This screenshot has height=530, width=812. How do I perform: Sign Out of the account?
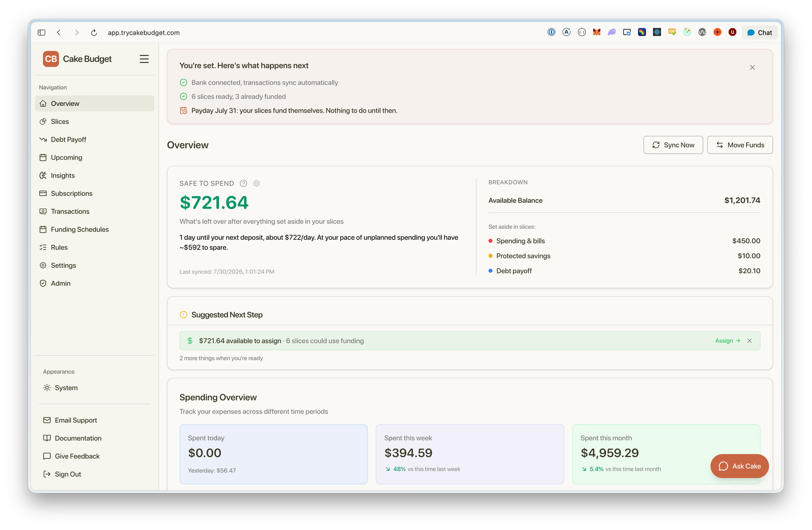[x=94, y=474]
